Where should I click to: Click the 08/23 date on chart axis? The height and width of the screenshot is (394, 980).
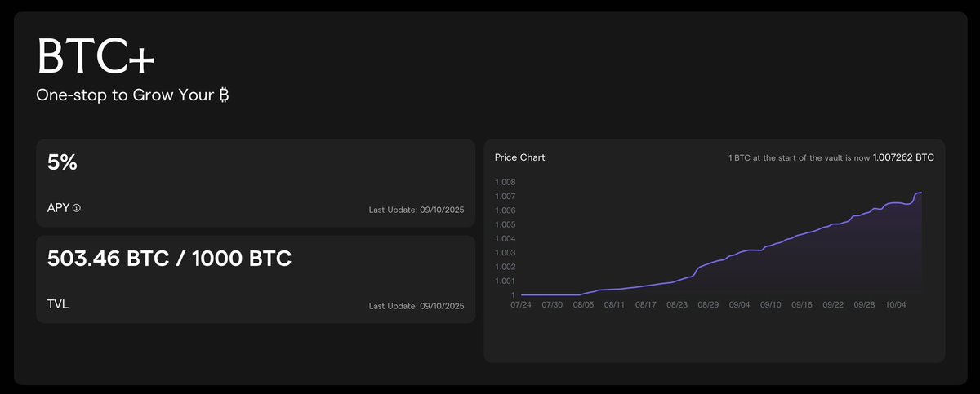tap(677, 305)
